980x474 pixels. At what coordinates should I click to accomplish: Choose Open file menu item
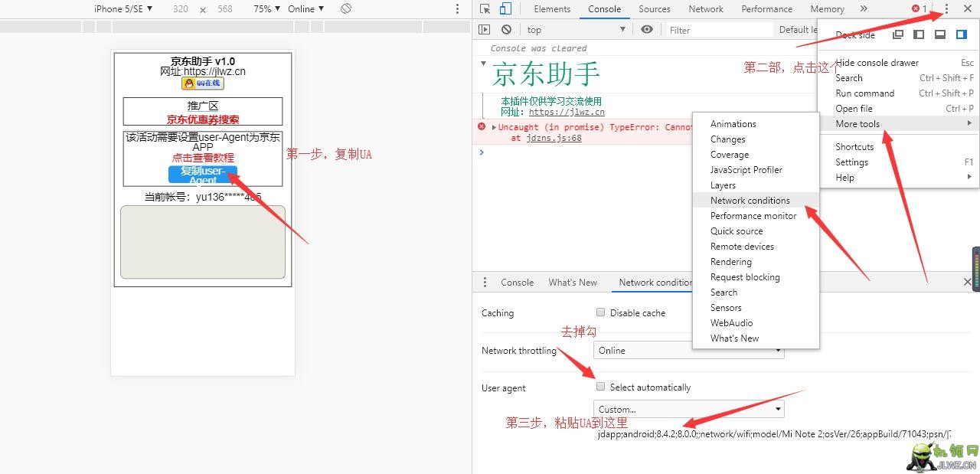pyautogui.click(x=898, y=109)
